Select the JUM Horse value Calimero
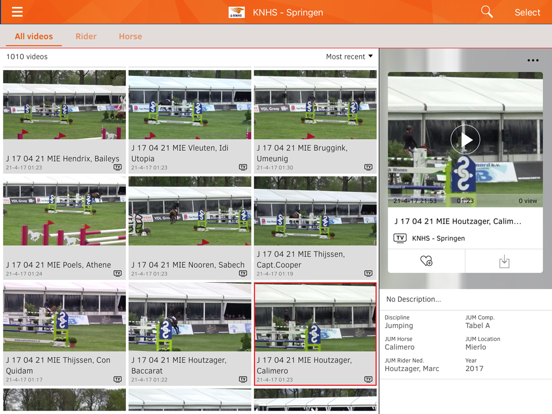 [x=400, y=347]
